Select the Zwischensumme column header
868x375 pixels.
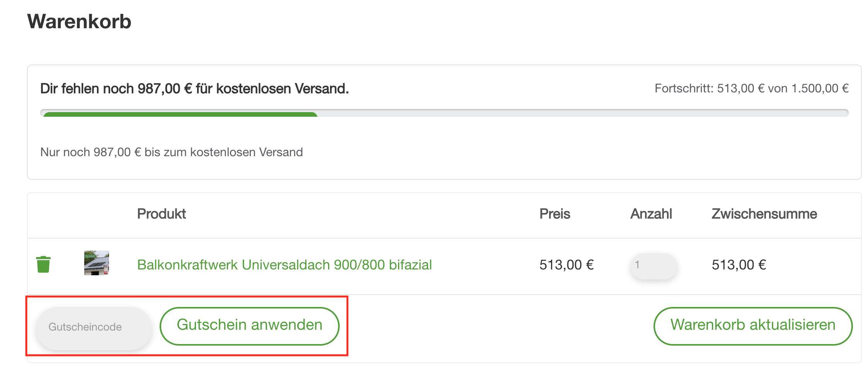coord(765,213)
